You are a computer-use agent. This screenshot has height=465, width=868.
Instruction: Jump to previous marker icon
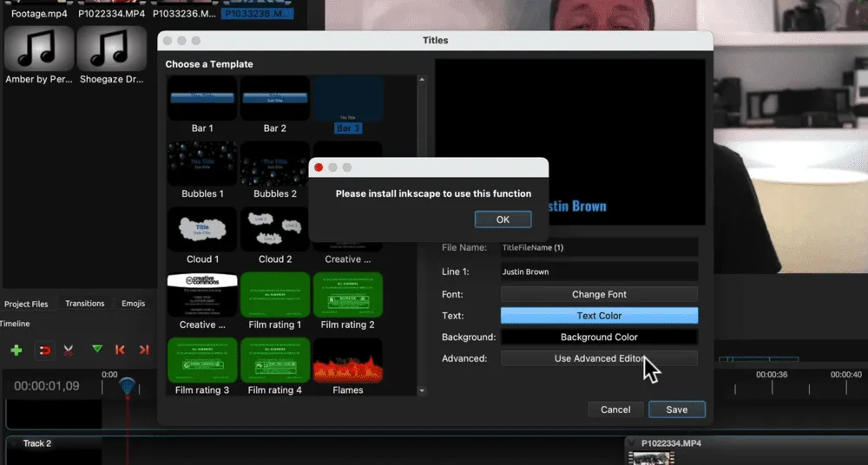coord(120,350)
